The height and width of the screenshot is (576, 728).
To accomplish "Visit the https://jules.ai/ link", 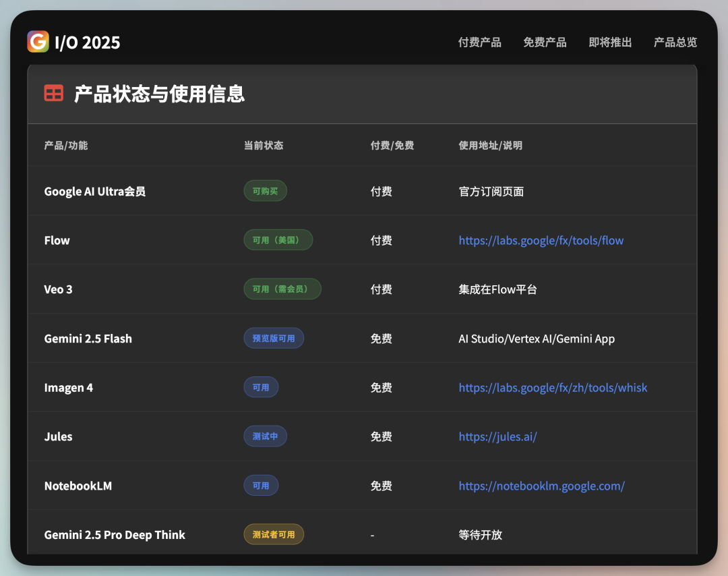I will click(x=497, y=436).
